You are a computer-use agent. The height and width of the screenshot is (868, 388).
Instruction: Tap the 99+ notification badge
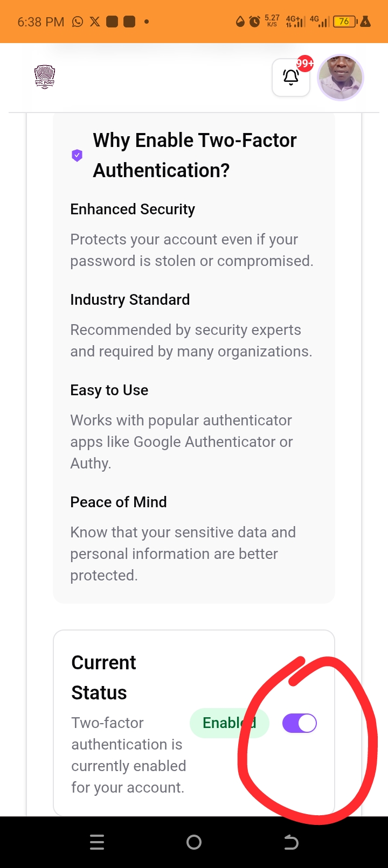point(305,64)
